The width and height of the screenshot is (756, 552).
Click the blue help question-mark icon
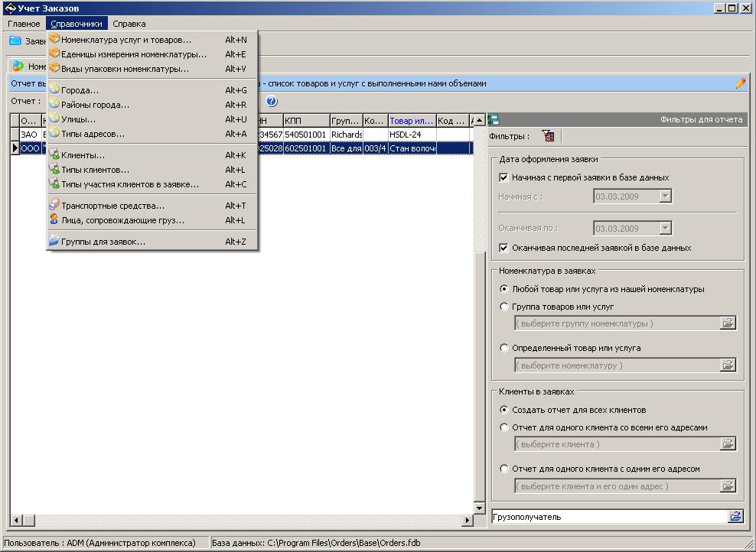tap(272, 101)
